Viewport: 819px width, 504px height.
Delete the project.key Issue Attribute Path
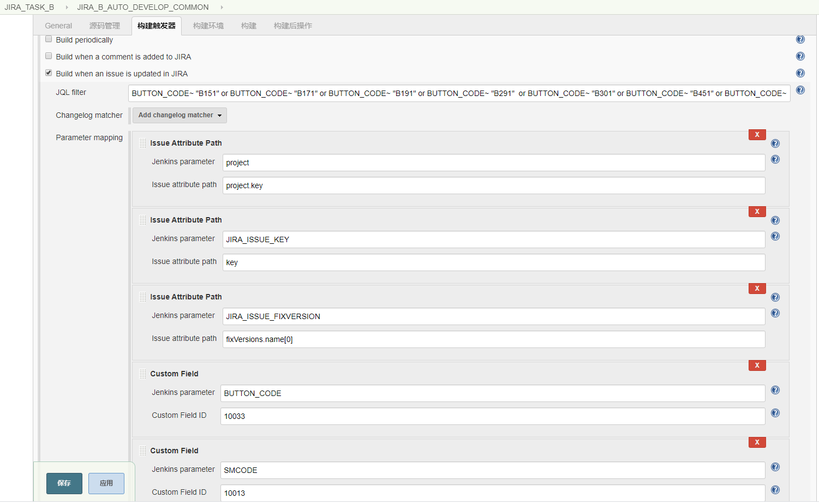coord(757,135)
